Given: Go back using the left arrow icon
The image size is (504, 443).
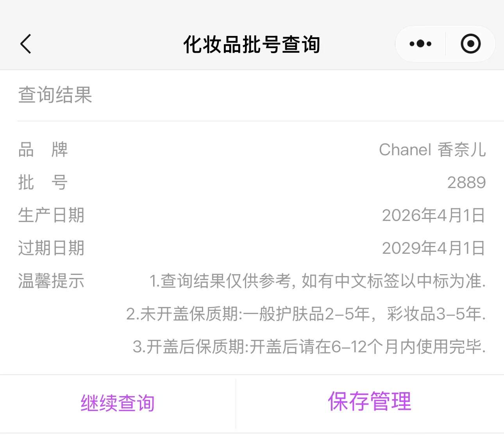Looking at the screenshot, I should click(x=26, y=44).
